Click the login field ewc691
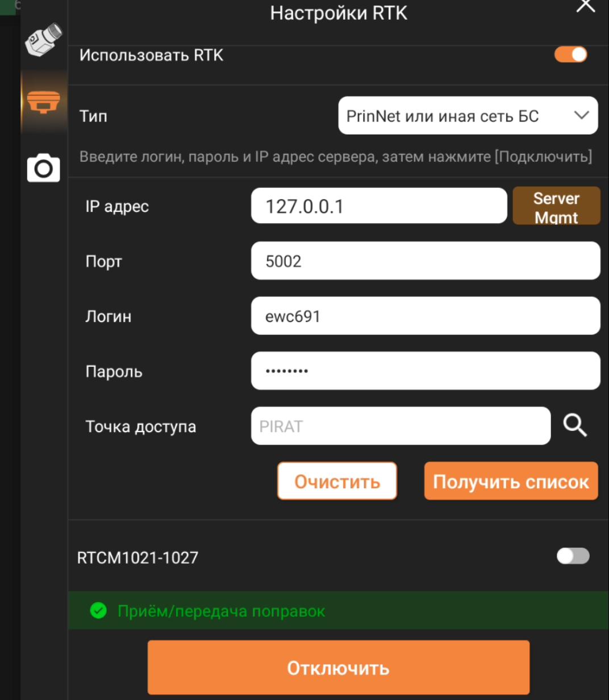Image resolution: width=609 pixels, height=700 pixels. [x=426, y=316]
